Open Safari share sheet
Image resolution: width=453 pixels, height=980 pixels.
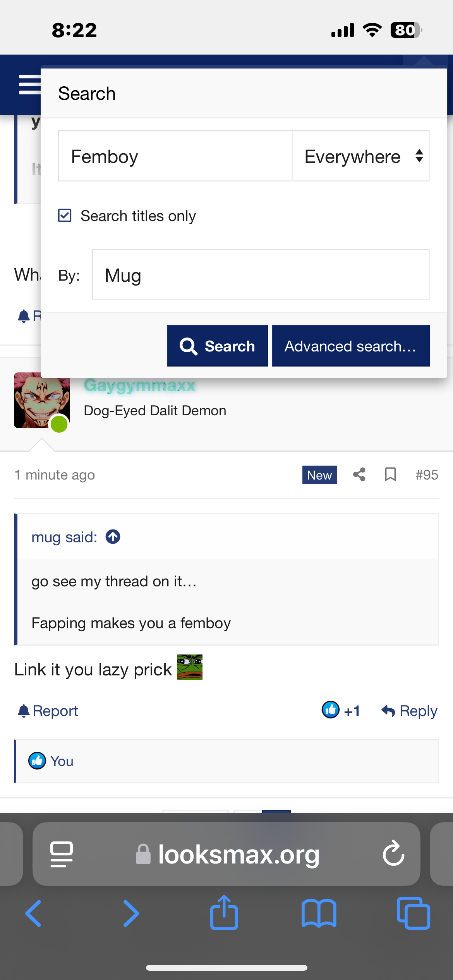[224, 913]
